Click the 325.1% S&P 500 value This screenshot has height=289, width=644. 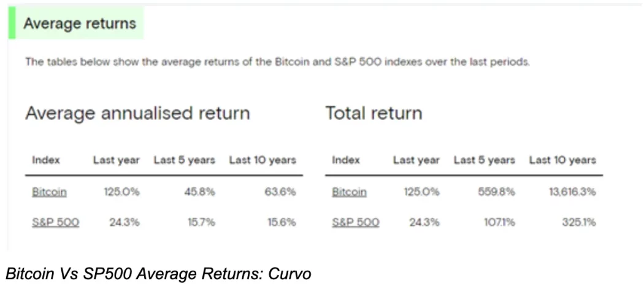pos(579,223)
